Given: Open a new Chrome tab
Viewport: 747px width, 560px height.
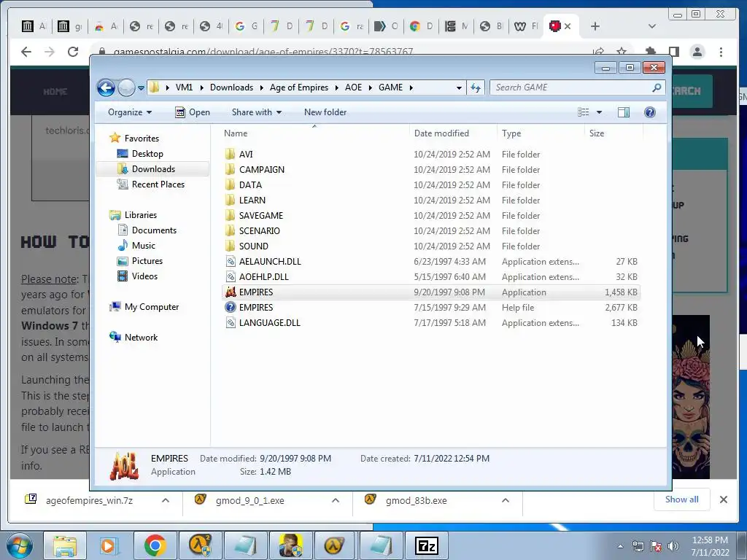Looking at the screenshot, I should pos(595,26).
